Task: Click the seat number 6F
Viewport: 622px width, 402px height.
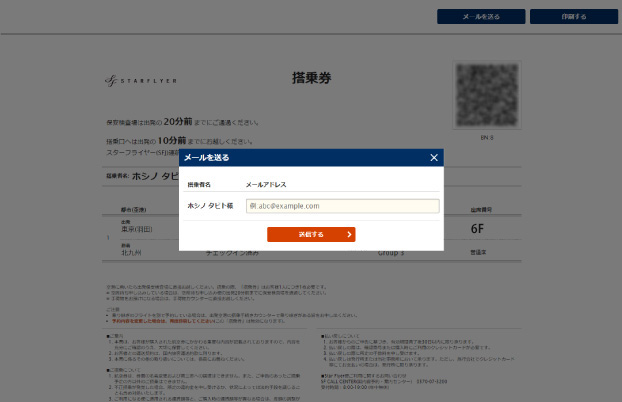Action: 478,229
